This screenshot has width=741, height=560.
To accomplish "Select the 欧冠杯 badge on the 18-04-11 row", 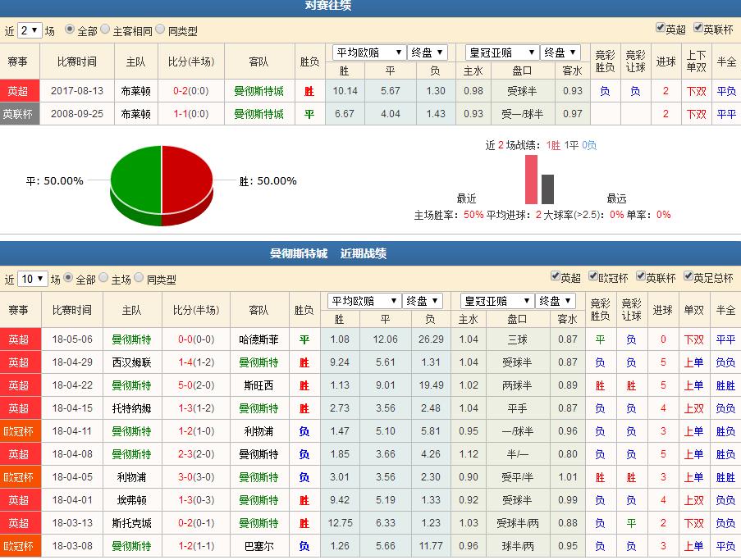I will (x=19, y=430).
